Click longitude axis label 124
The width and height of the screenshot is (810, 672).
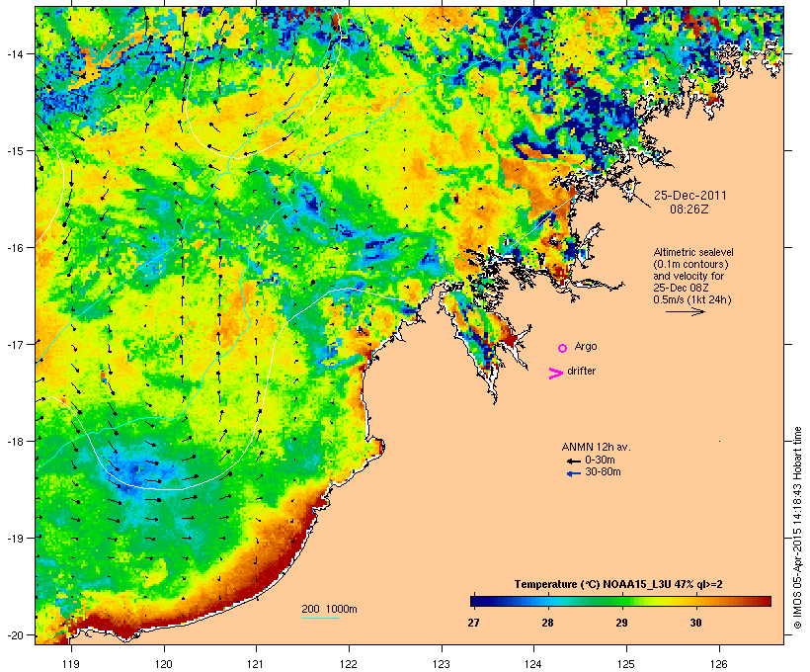point(533,664)
